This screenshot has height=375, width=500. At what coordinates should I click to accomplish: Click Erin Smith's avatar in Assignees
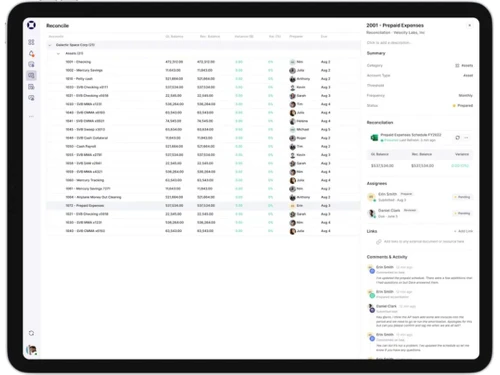click(371, 197)
